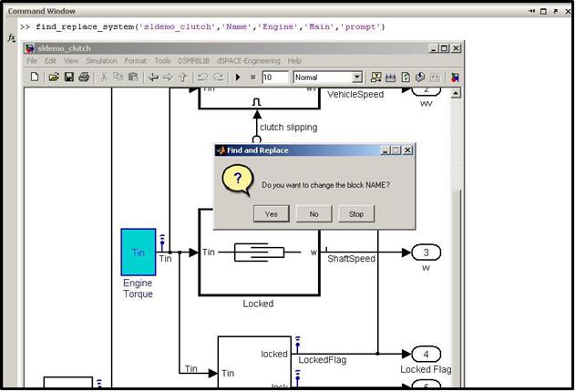Click the simulation stop time field

point(274,77)
